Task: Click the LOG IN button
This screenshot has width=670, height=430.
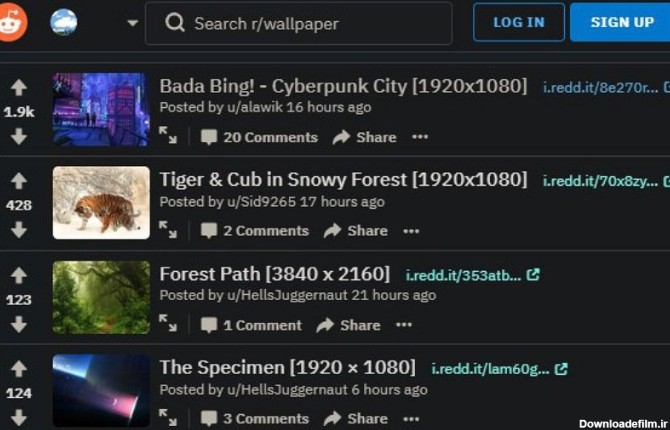Action: click(x=519, y=22)
